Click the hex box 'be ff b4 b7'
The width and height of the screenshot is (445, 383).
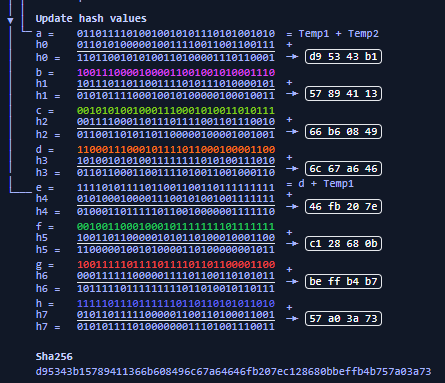[x=343, y=282]
